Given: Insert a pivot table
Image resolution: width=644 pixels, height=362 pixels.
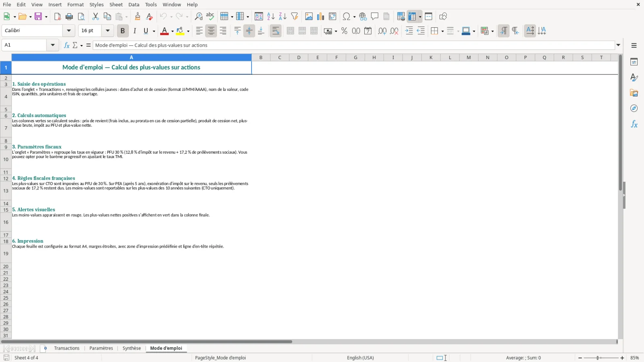Looking at the screenshot, I should (x=332, y=16).
